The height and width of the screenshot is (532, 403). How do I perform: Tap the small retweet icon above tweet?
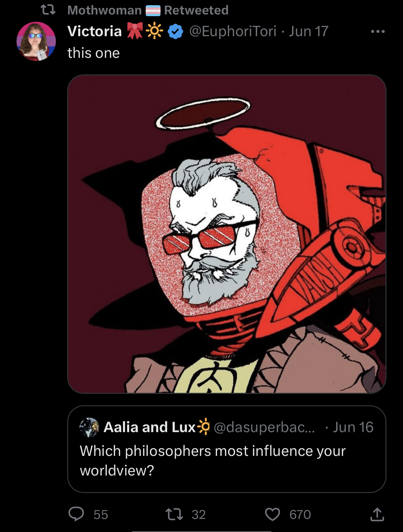coord(48,10)
